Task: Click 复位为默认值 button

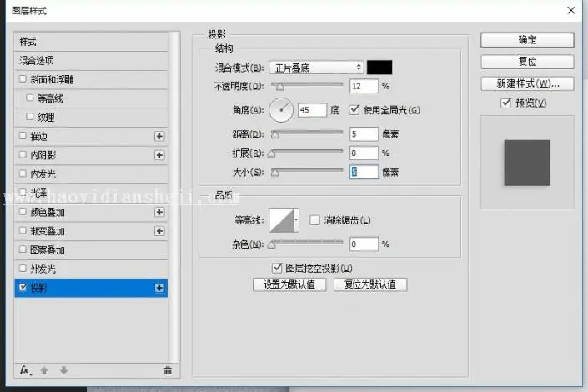Action: pyautogui.click(x=370, y=284)
